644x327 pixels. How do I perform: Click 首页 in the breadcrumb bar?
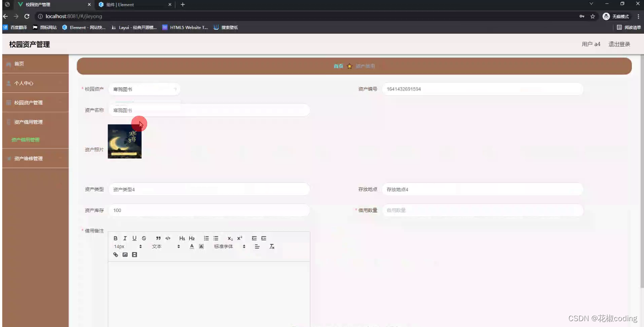338,66
